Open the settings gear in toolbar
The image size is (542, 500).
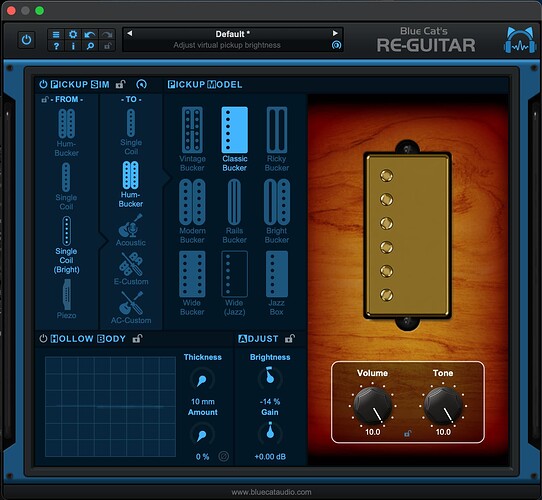pyautogui.click(x=73, y=34)
